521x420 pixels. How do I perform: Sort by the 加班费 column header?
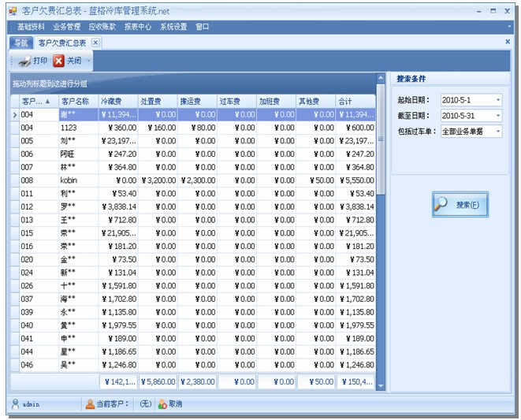(276, 101)
